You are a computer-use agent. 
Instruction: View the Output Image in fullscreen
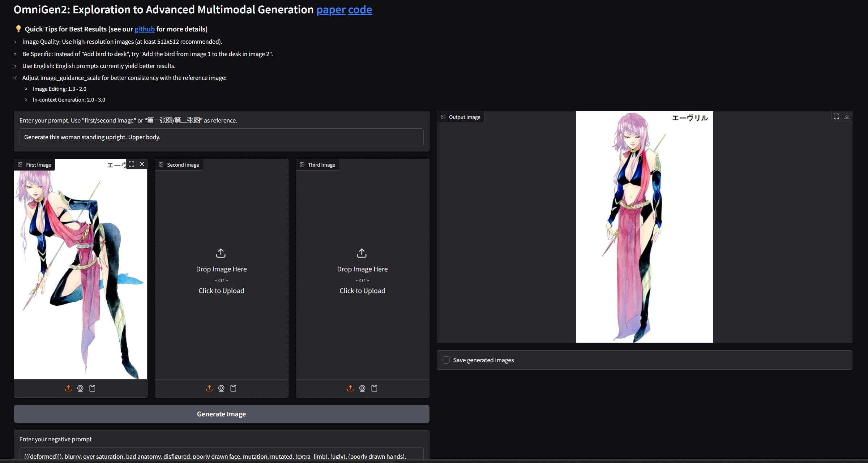(x=837, y=116)
